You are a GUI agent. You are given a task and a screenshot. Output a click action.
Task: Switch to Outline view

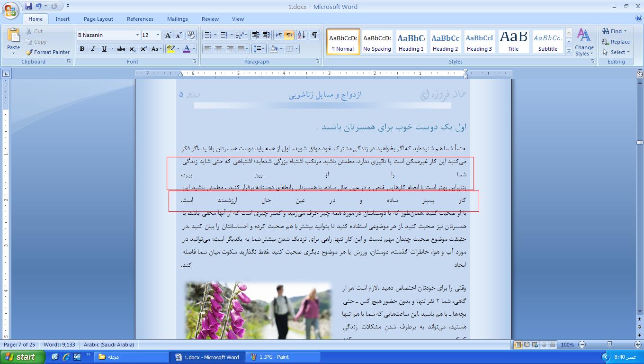[x=544, y=345]
